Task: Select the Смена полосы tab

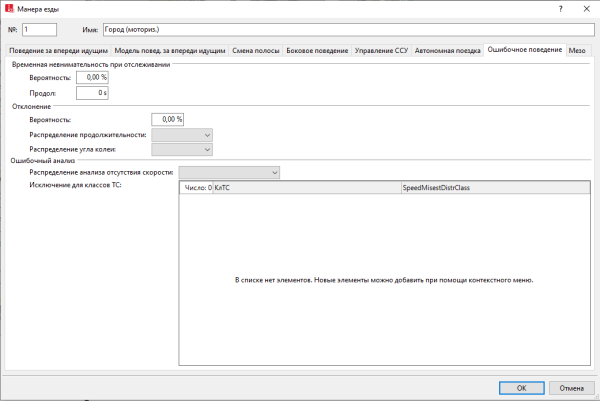Action: coord(256,50)
